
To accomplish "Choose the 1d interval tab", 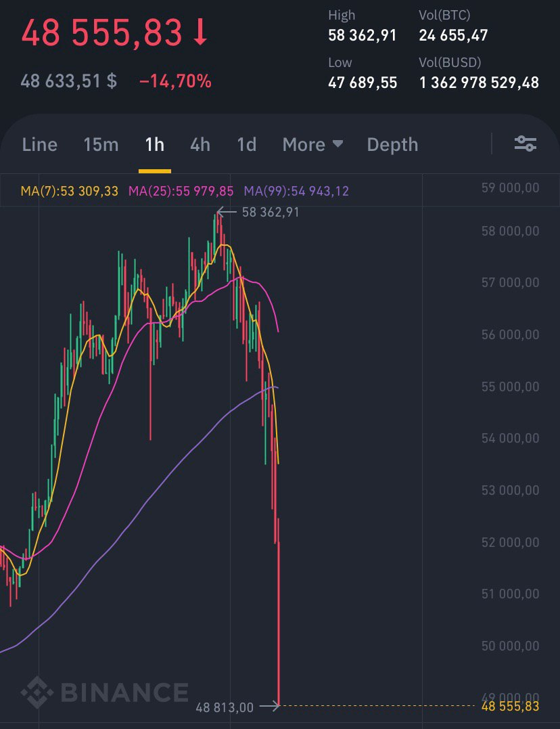I will pyautogui.click(x=246, y=145).
